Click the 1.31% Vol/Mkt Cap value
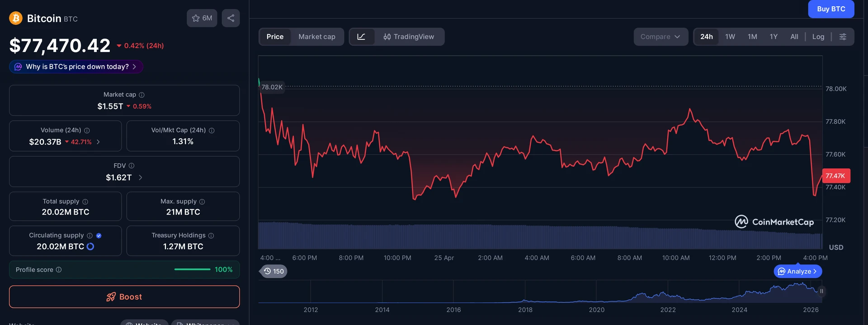 [183, 142]
